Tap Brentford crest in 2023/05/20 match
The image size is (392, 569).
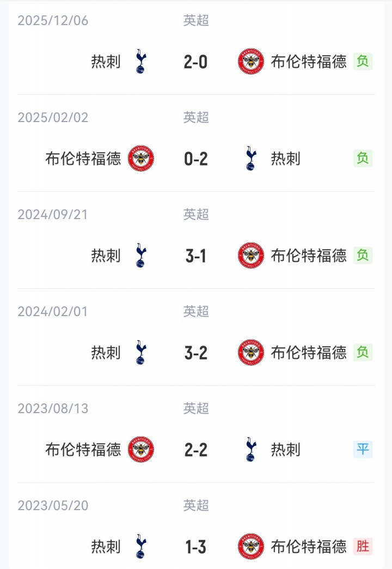click(250, 547)
